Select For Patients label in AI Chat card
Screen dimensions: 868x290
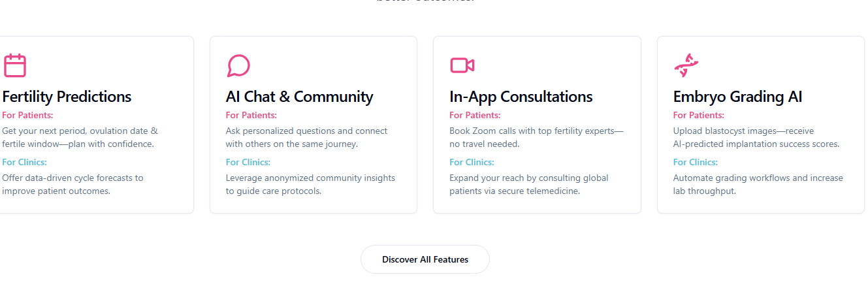click(x=251, y=115)
